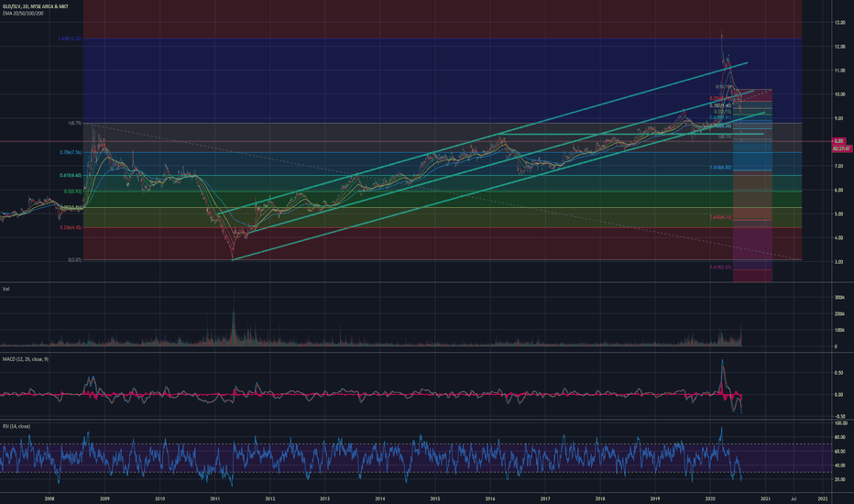This screenshot has width=854, height=504.
Task: Click 2009 on the time axis
Action: tap(104, 499)
